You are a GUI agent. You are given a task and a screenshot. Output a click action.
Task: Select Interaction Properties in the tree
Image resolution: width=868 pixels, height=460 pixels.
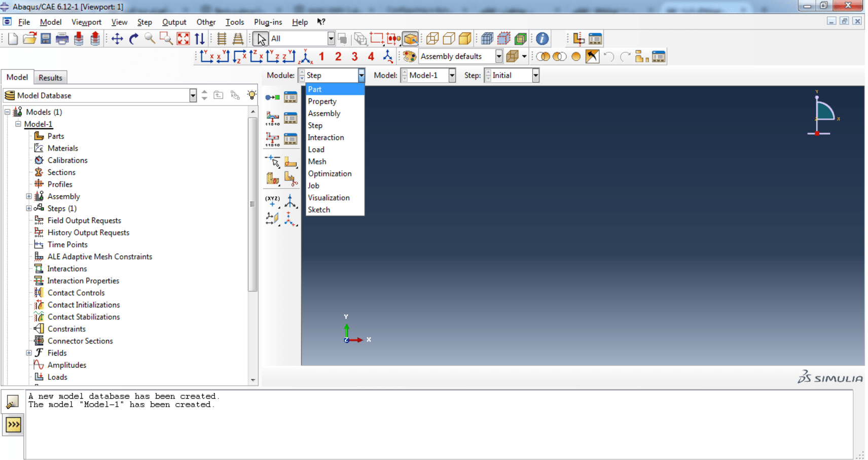83,280
